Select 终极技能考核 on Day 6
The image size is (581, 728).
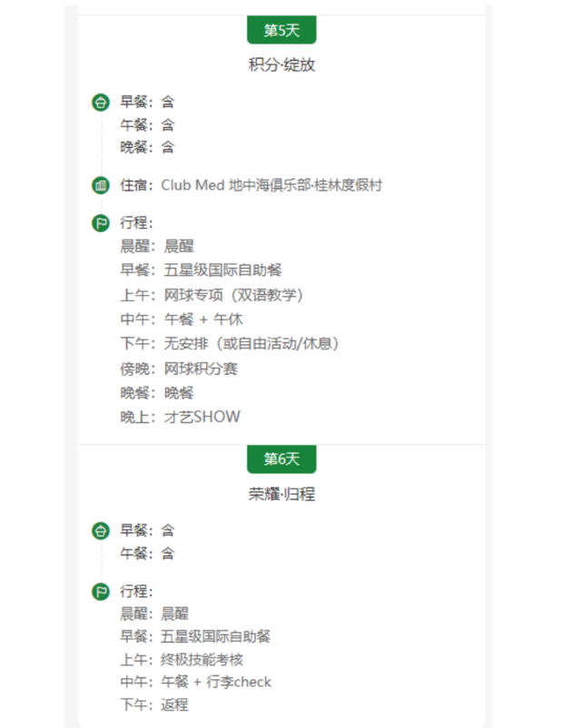click(x=202, y=659)
